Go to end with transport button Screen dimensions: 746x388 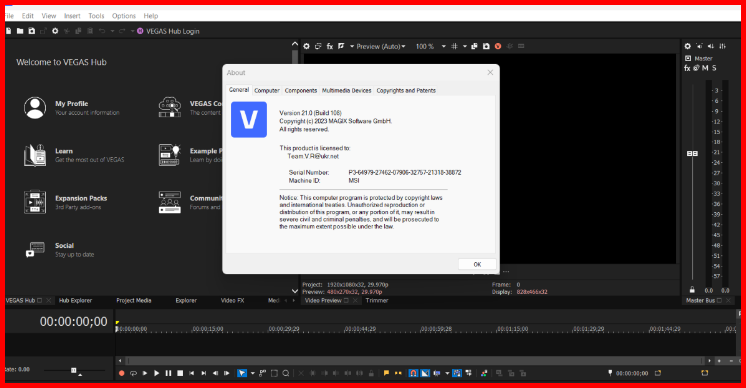[203, 373]
